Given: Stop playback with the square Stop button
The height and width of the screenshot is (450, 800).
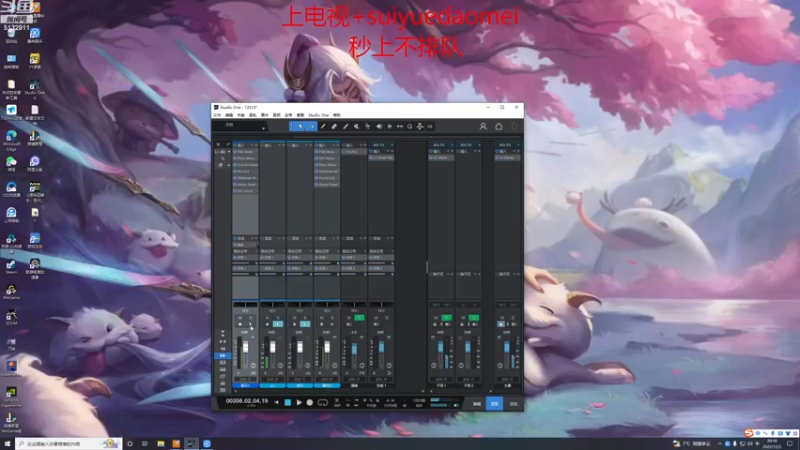Looking at the screenshot, I should 287,403.
